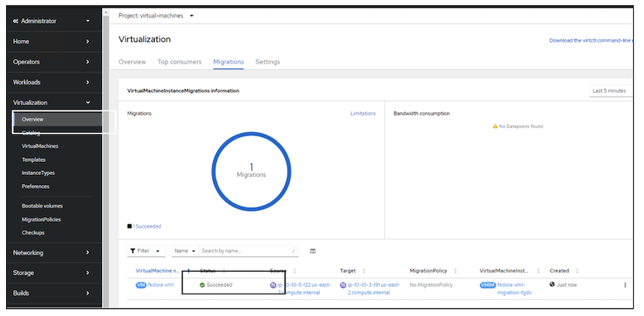Screen dimensions: 644x316
Task: Sort by the Target column icon
Action: (363, 272)
